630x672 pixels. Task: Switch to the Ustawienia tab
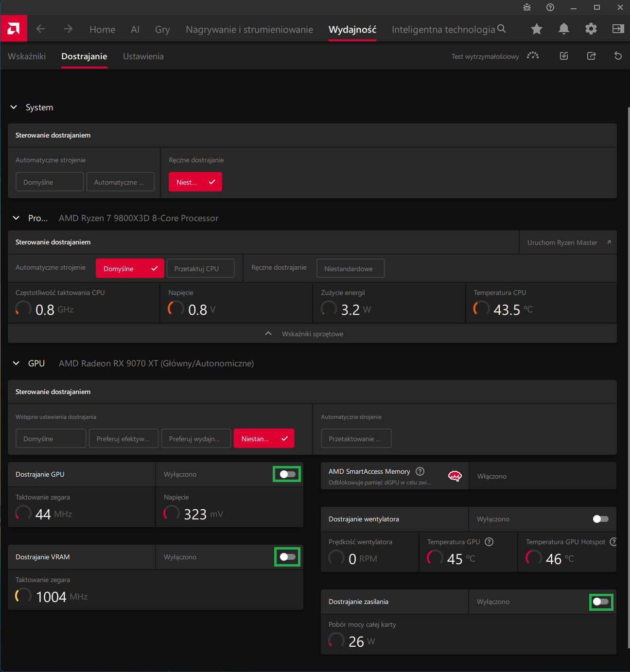click(143, 56)
